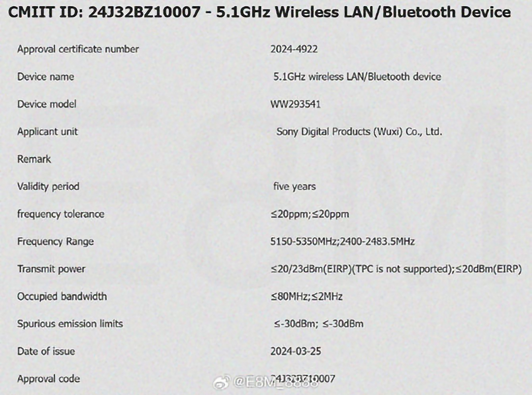532x395 pixels.
Task: Click the 'Approval code' row label
Action: click(x=48, y=379)
